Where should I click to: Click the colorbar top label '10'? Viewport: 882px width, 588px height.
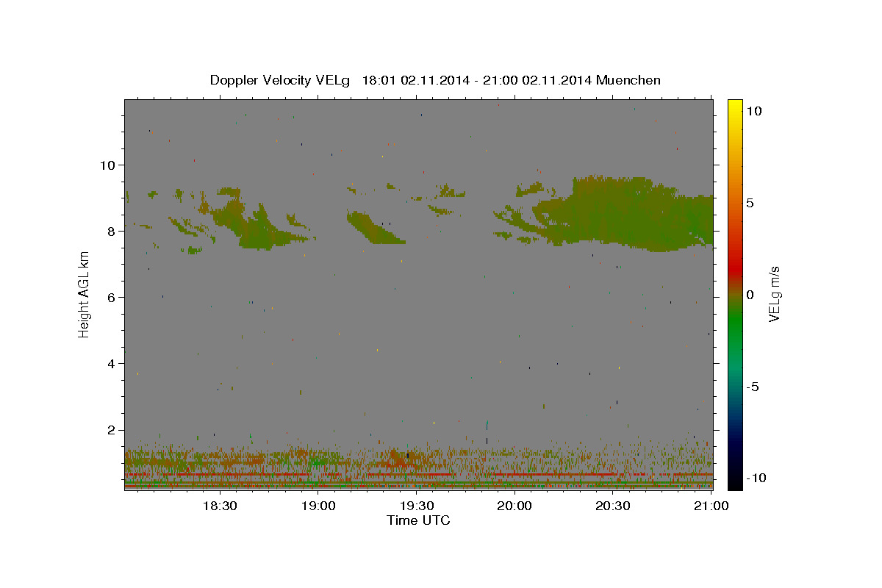pos(753,110)
